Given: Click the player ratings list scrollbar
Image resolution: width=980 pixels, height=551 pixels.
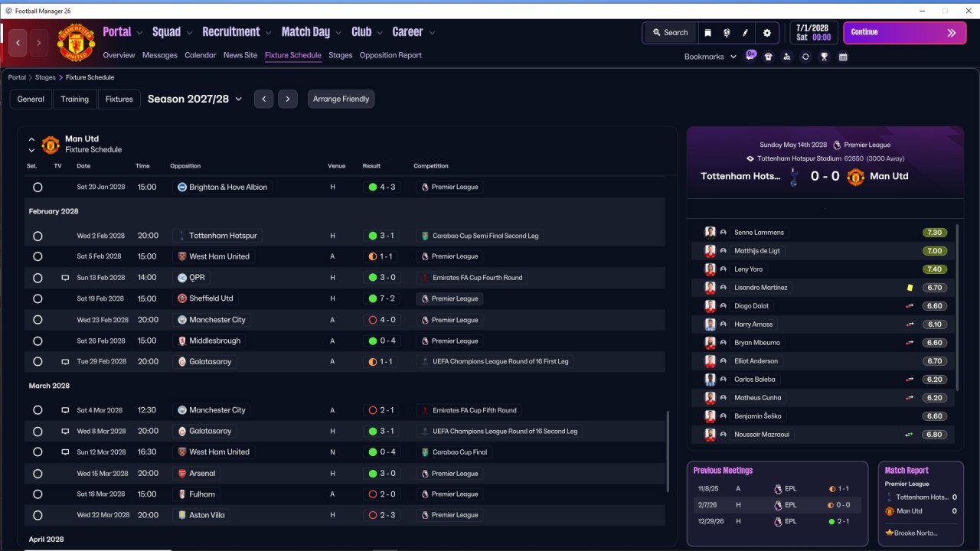Looking at the screenshot, I should [956, 306].
